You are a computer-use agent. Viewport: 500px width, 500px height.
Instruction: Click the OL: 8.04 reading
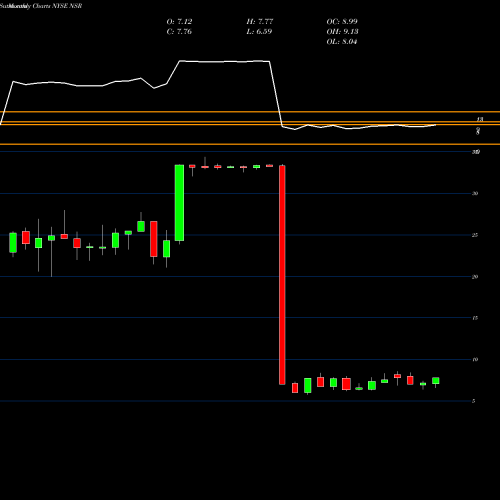tap(342, 42)
